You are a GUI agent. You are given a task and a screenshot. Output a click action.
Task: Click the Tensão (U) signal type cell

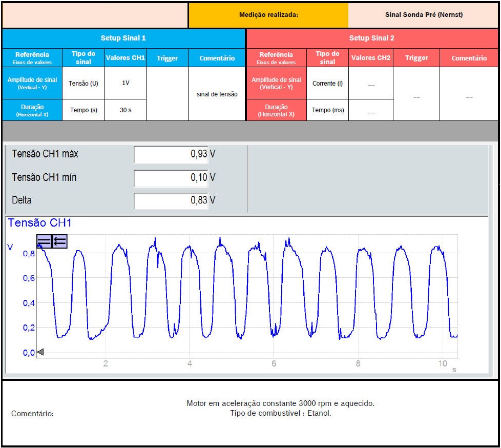point(83,83)
